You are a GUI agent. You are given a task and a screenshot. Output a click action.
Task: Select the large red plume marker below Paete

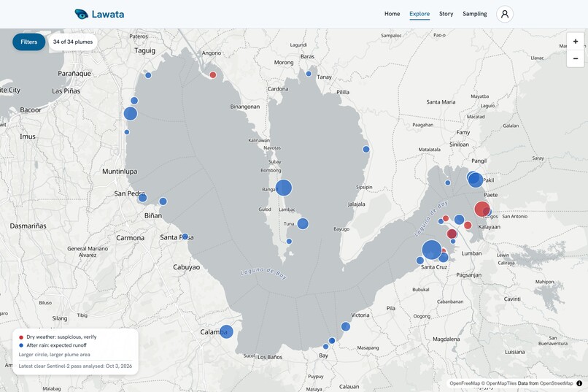click(x=482, y=209)
